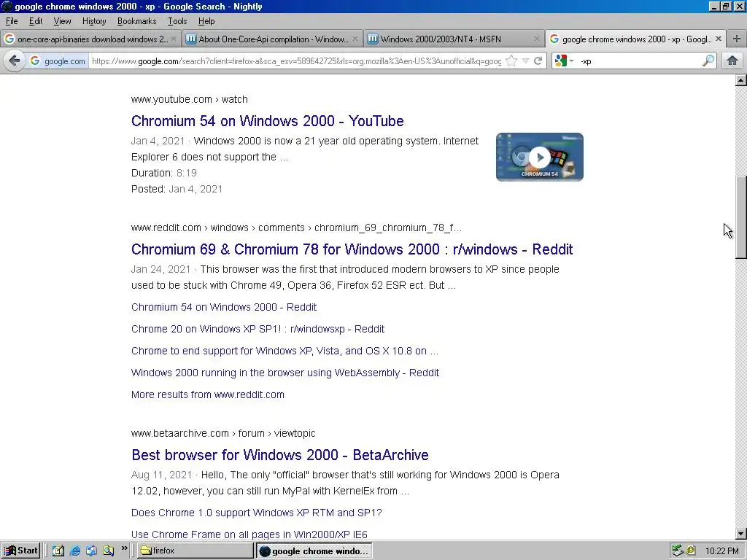This screenshot has width=747, height=560.
Task: Switch to Windows 2000/2003/NT4 - MSFN tab
Action: [454, 39]
